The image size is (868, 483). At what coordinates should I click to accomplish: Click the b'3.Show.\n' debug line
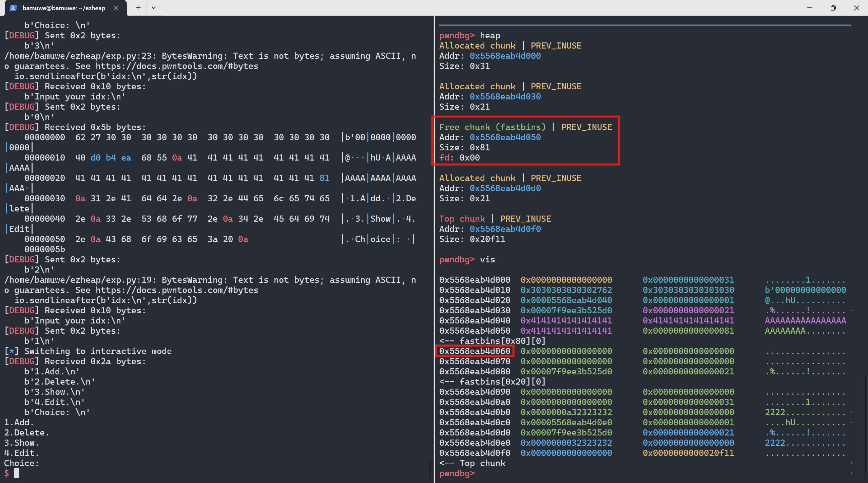[55, 392]
